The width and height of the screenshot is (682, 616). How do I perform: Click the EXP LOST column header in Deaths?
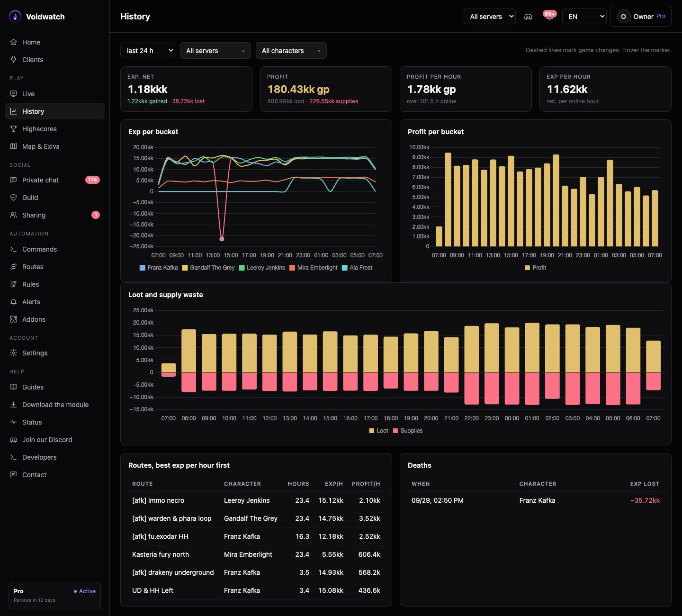645,484
